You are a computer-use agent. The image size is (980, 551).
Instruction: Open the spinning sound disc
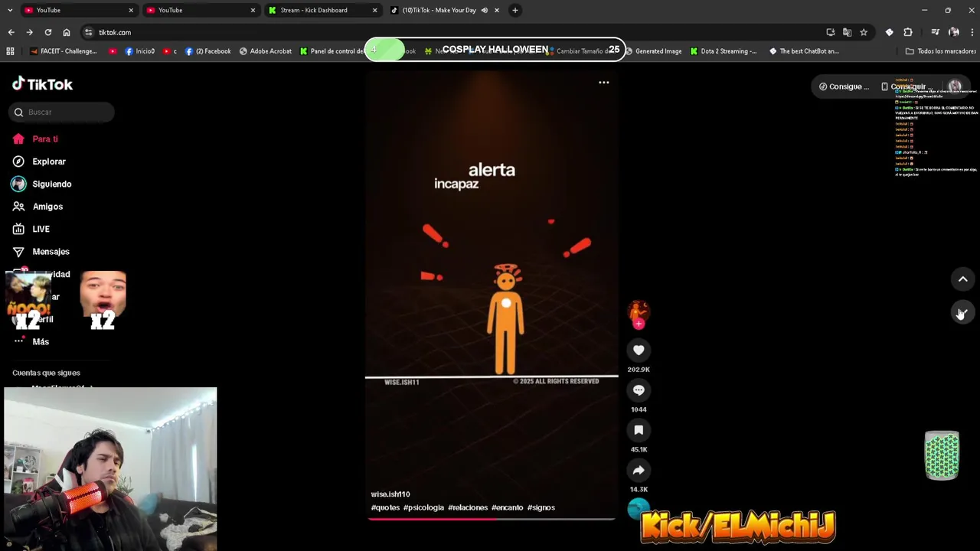pyautogui.click(x=639, y=509)
